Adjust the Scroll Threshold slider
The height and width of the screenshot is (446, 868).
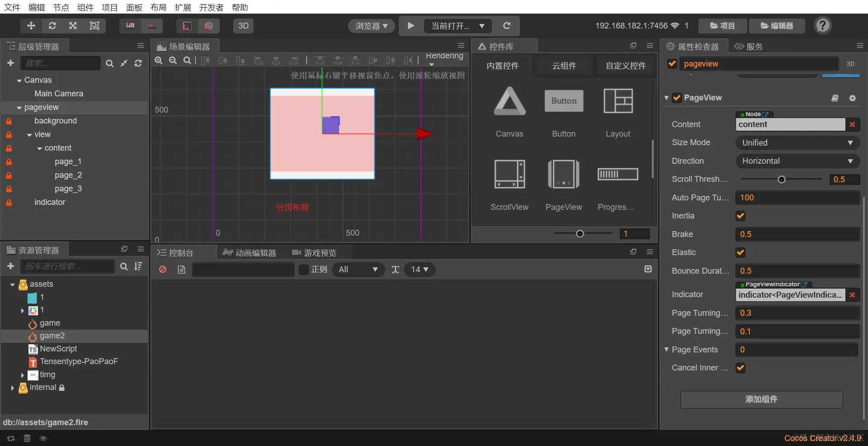[781, 180]
